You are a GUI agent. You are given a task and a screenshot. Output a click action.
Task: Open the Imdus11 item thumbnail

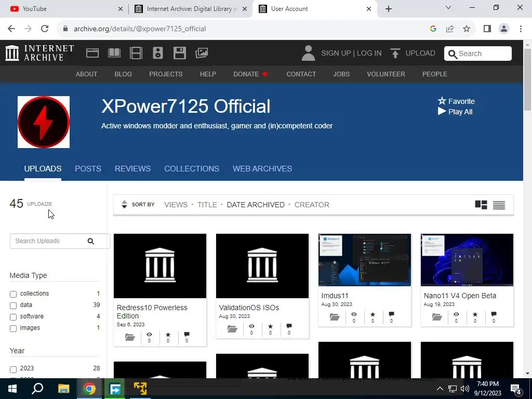click(365, 260)
